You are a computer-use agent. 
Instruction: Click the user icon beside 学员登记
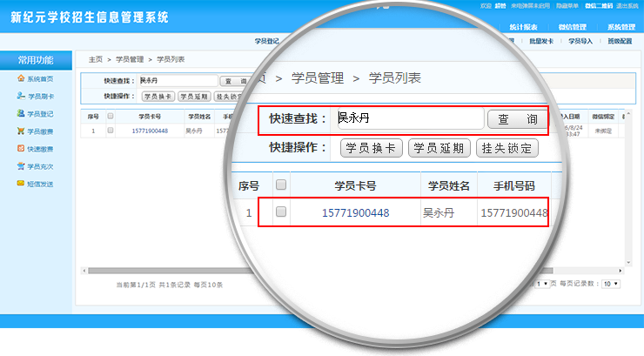(x=21, y=113)
